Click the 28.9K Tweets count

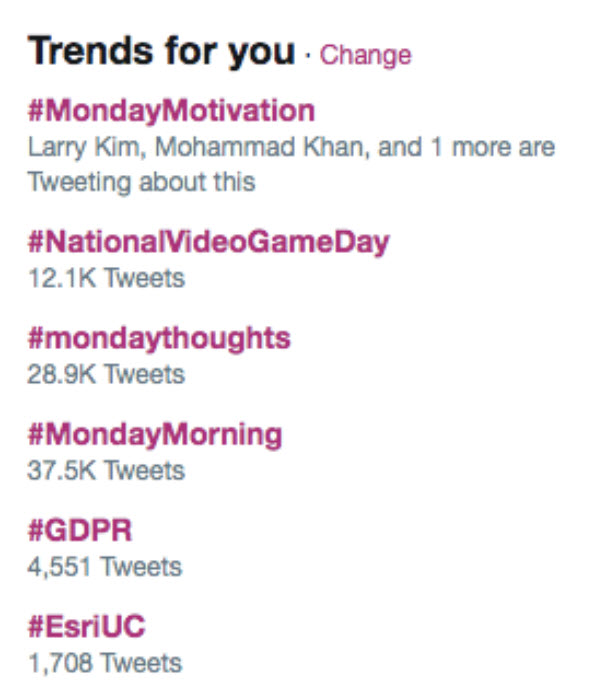tap(106, 374)
